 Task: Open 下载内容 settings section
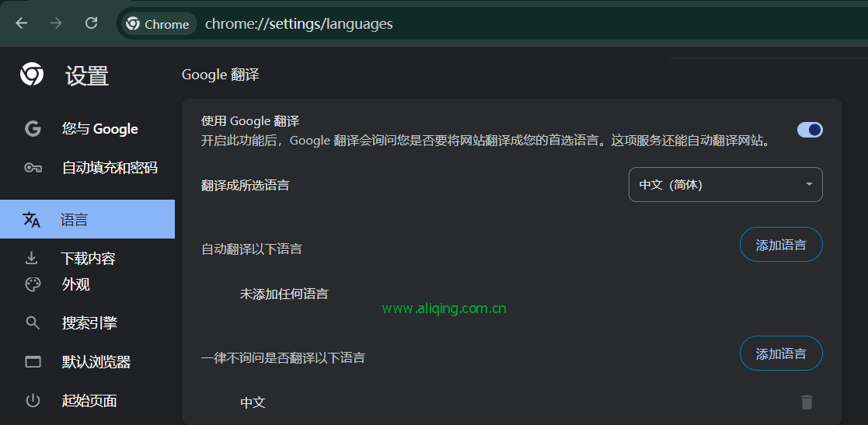(88, 259)
